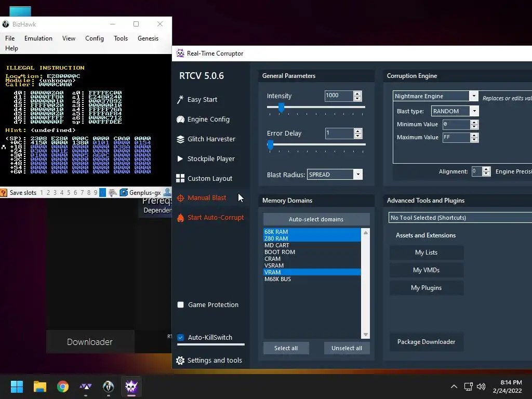This screenshot has height=399, width=532.
Task: Decrease Maximum Value spinner
Action: coord(474,139)
